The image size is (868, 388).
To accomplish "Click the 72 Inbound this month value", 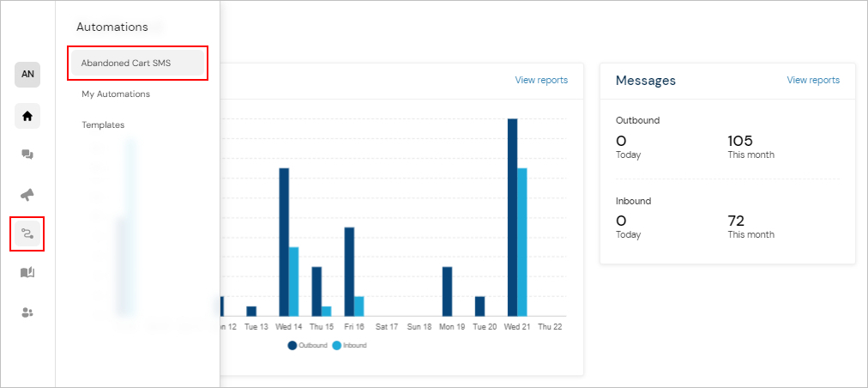I will 737,221.
